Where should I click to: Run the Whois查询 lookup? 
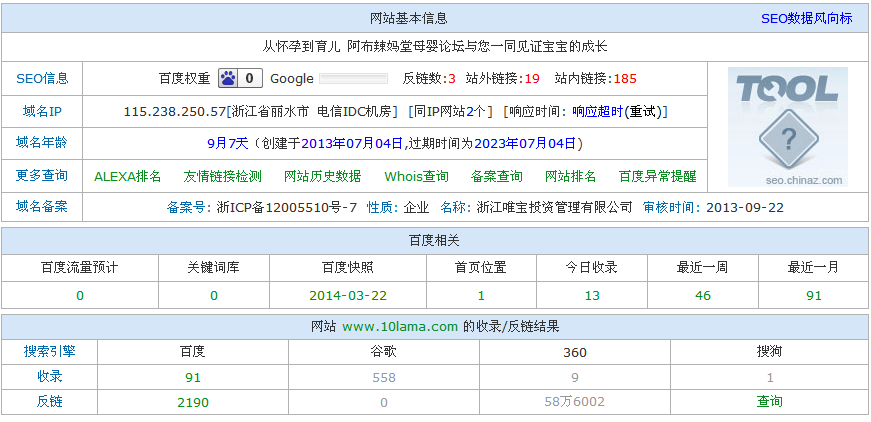pyautogui.click(x=416, y=176)
